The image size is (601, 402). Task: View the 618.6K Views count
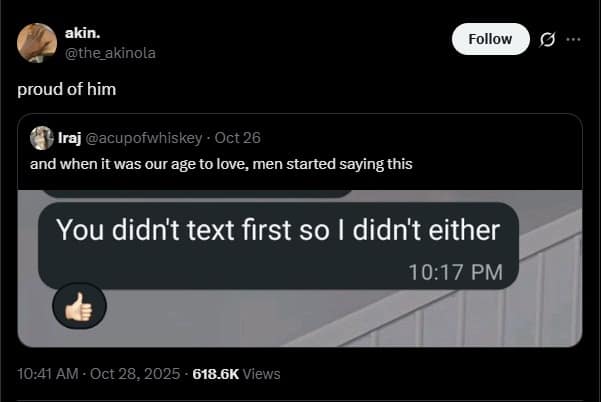coord(236,373)
